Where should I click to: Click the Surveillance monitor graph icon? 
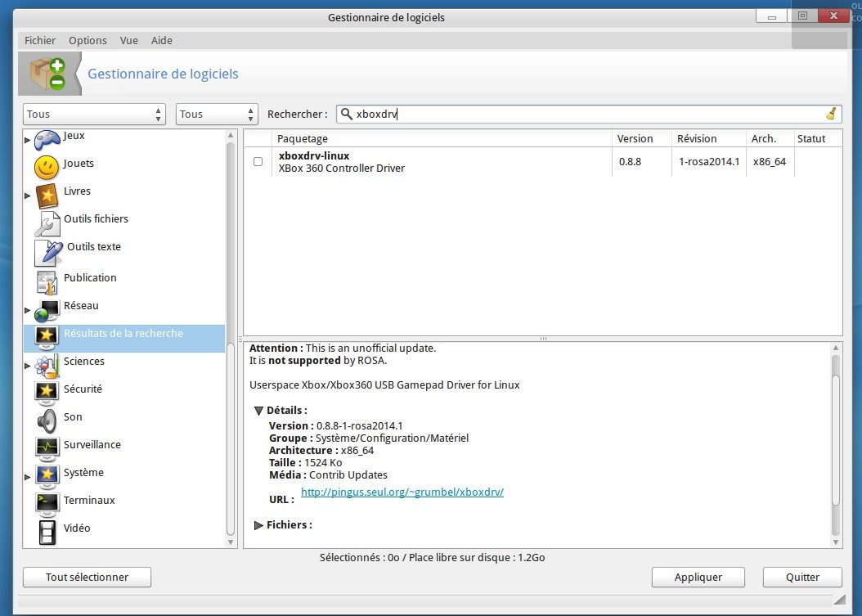point(47,449)
